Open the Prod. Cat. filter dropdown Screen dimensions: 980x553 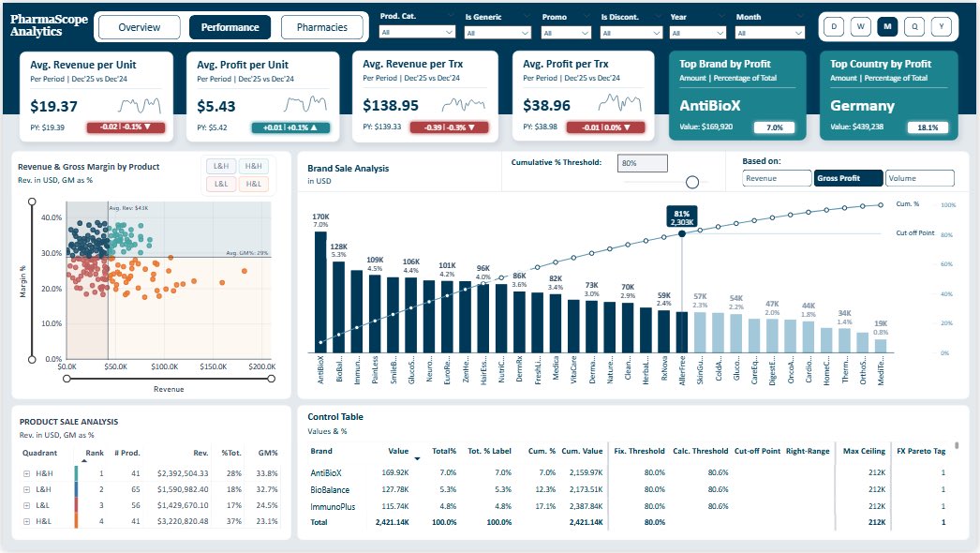click(417, 32)
